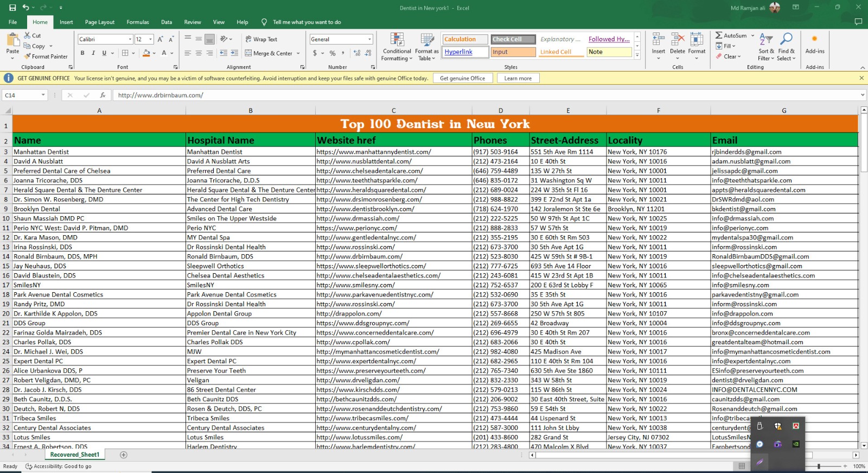Toggle Align Left alignment
The height and width of the screenshot is (473, 868).
tap(188, 53)
